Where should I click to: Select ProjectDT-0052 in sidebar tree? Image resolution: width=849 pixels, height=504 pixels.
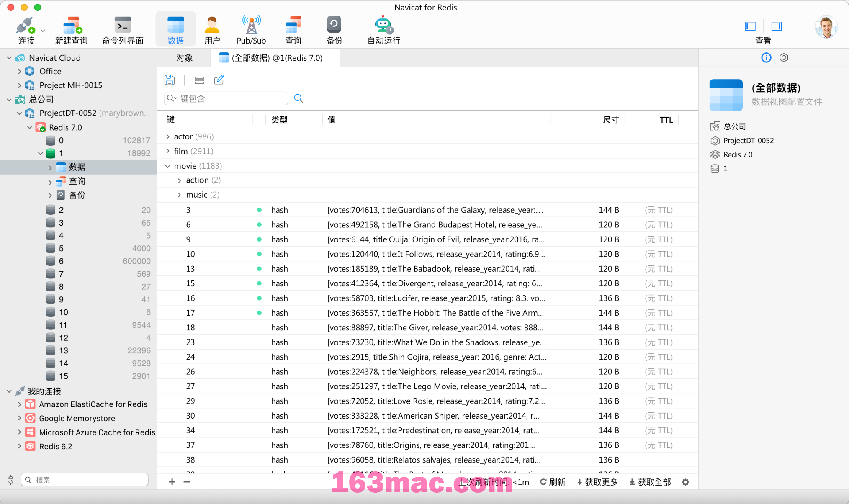pos(68,113)
